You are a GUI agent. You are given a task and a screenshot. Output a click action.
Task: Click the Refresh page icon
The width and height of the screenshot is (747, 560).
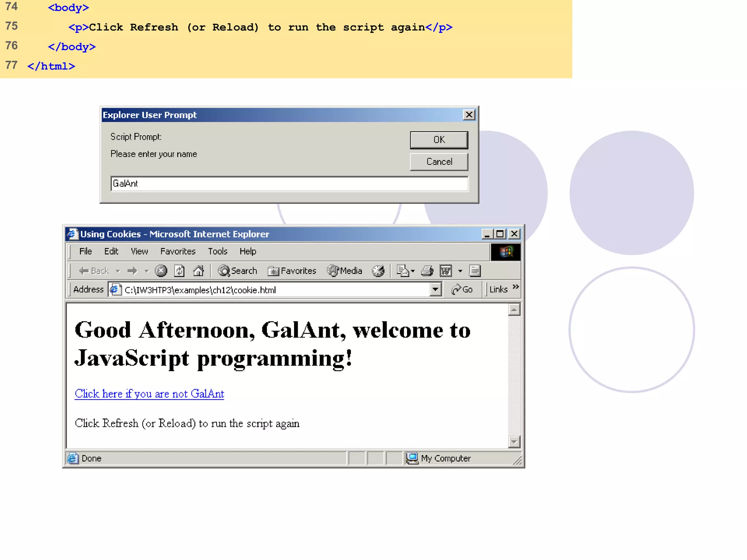179,271
